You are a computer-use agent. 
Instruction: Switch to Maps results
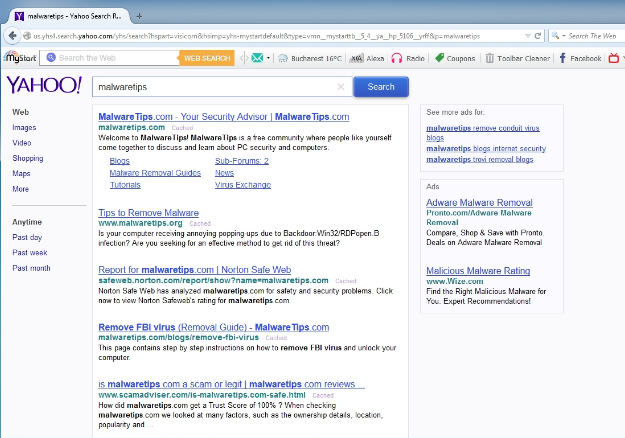pos(21,173)
